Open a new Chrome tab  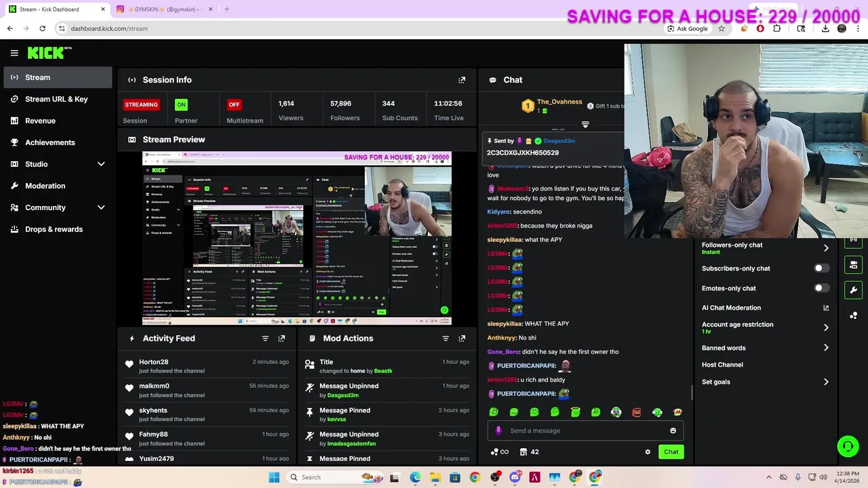click(226, 9)
